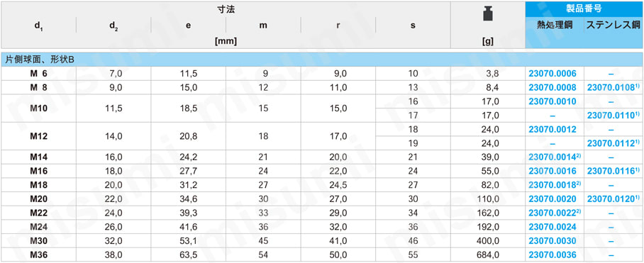The height and width of the screenshot is (263, 644).
Task: Open product number 23070.0018
Action: pos(555,185)
